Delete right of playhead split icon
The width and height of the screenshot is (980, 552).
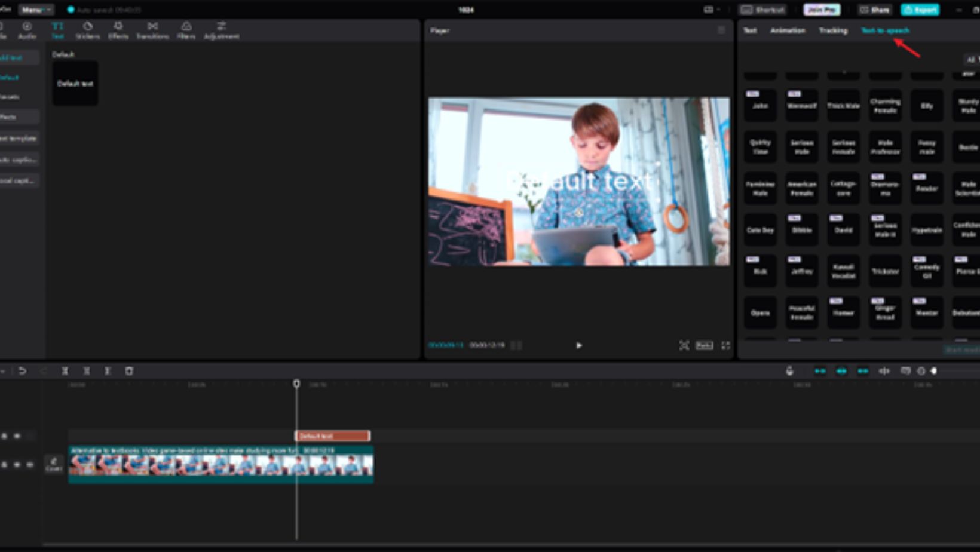click(108, 371)
